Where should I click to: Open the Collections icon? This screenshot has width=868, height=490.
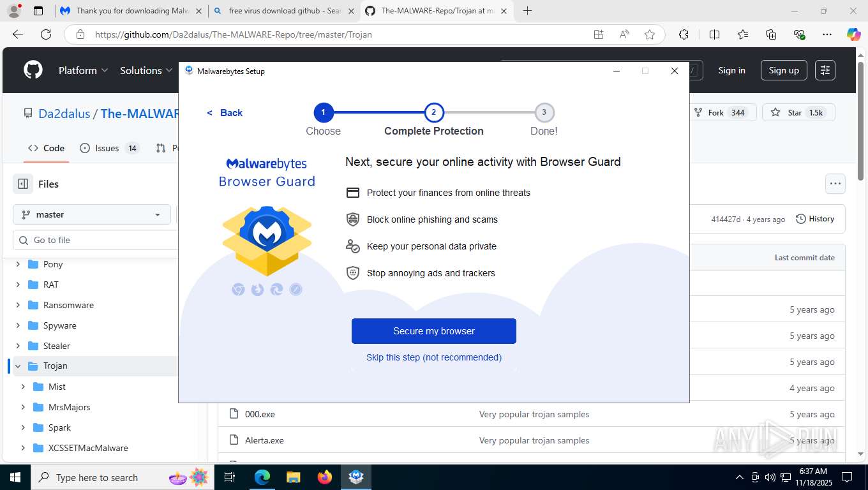tap(771, 34)
